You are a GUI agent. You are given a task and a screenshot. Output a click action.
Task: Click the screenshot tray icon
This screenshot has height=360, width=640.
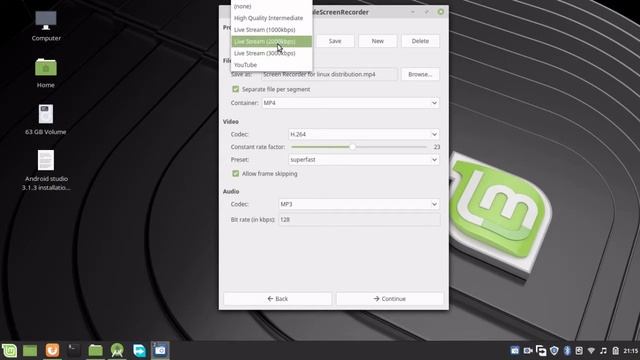point(515,350)
